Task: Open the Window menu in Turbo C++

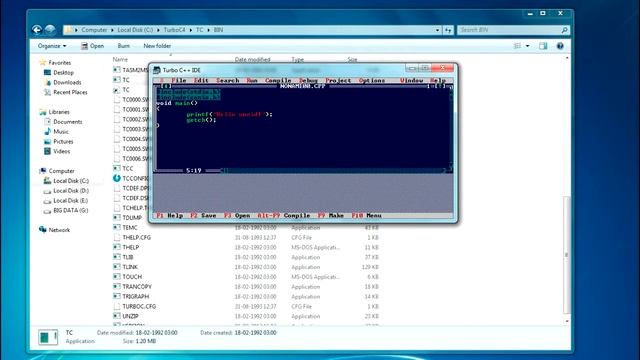Action: 411,80
